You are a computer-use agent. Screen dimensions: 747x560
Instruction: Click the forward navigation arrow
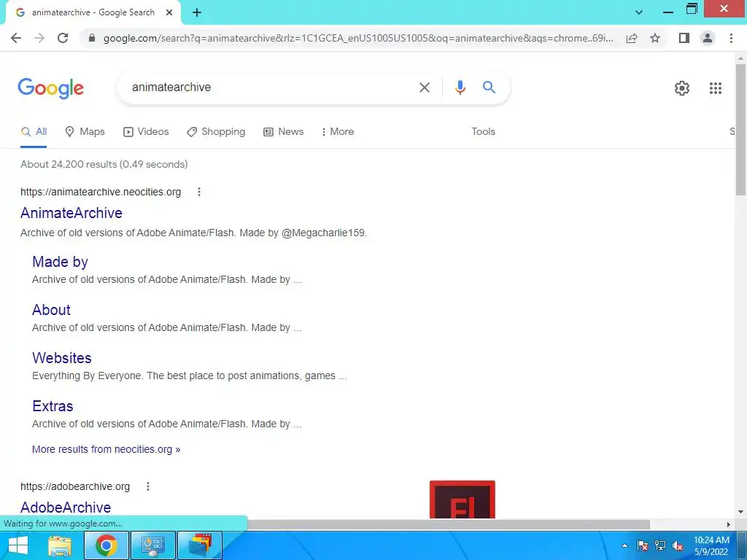(39, 38)
